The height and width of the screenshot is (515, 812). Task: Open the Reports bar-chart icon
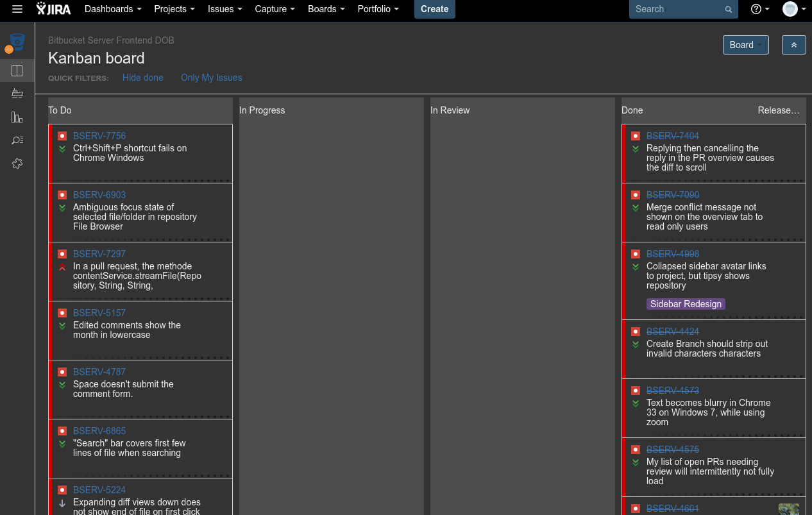(17, 117)
